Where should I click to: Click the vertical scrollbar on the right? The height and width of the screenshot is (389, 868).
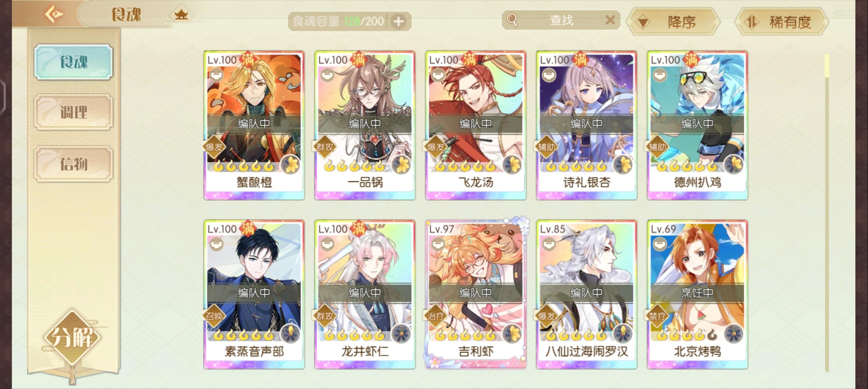(827, 213)
